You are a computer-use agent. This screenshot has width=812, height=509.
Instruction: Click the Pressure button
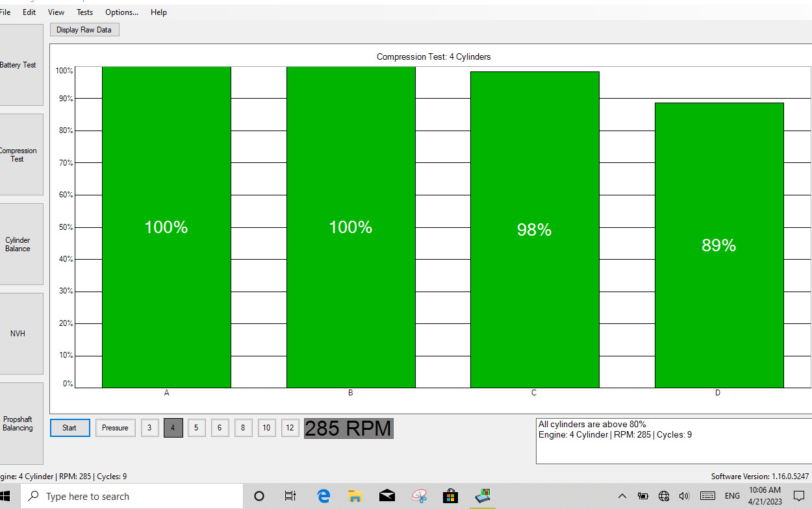tap(115, 428)
